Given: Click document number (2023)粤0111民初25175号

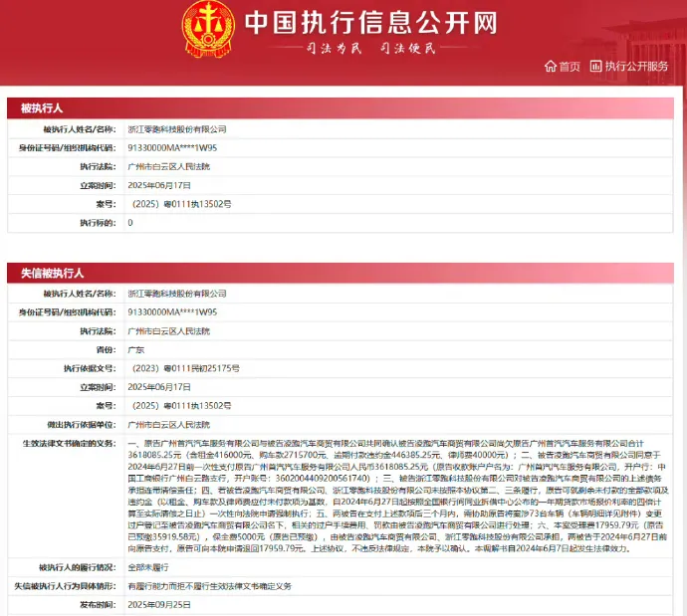Looking at the screenshot, I should tap(186, 368).
